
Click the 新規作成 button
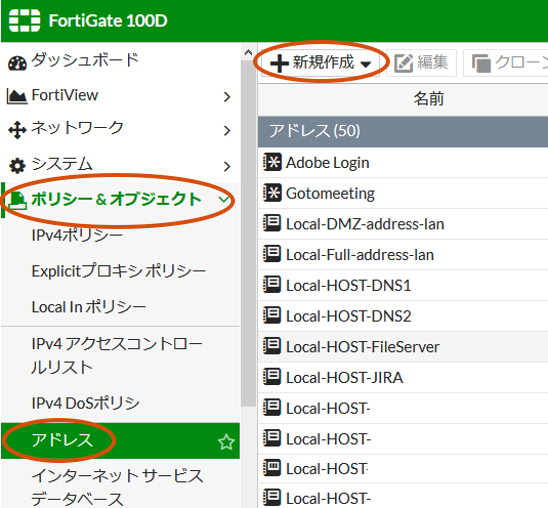(x=320, y=63)
